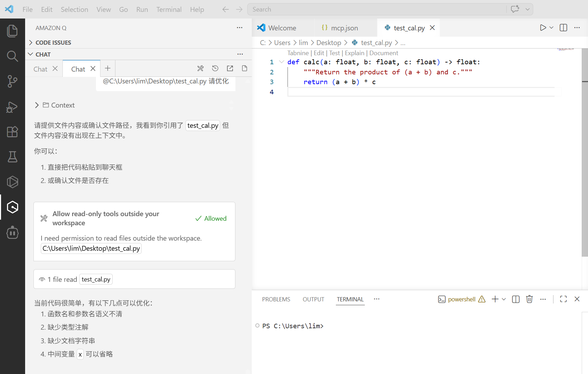Click the editor vertical scrollbar
The image size is (588, 374).
tap(585, 153)
